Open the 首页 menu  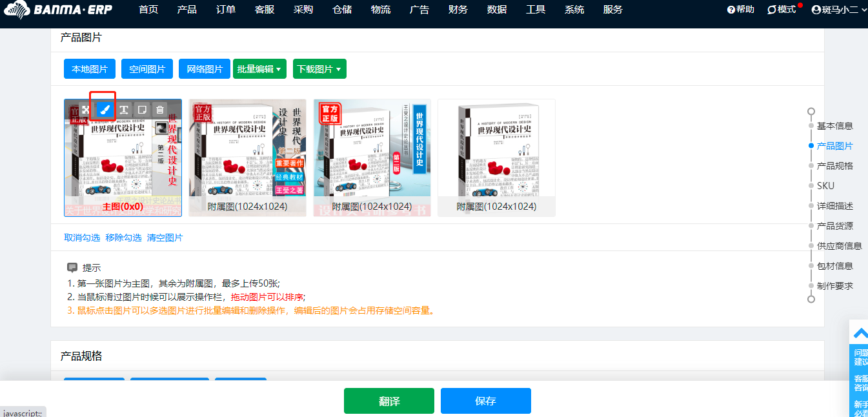pyautogui.click(x=148, y=10)
